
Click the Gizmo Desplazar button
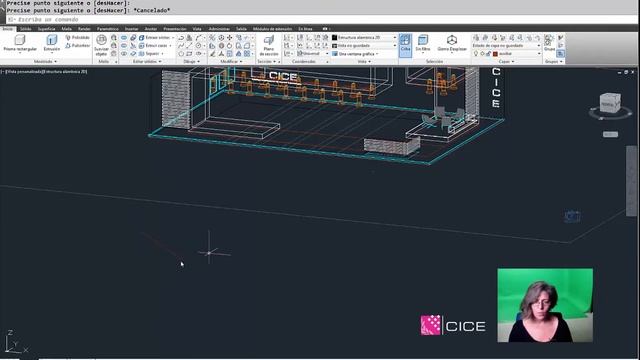pos(452,43)
